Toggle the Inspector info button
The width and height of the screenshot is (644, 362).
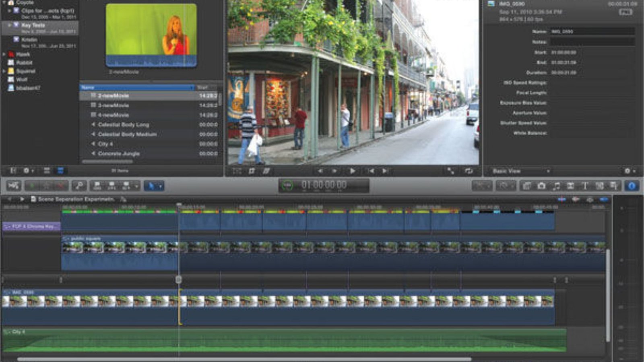point(632,186)
